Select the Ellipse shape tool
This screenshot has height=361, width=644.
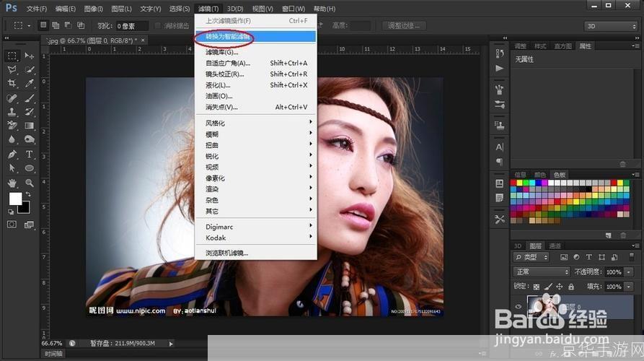(x=29, y=168)
